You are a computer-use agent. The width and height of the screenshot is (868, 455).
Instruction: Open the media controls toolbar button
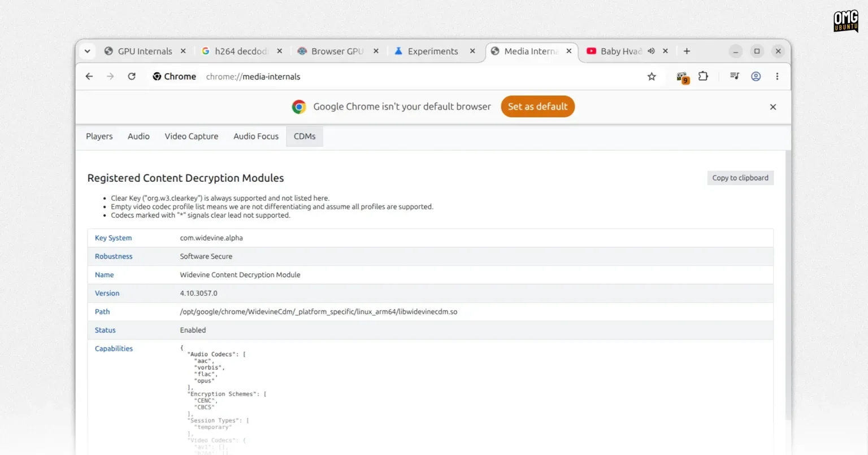[734, 76]
